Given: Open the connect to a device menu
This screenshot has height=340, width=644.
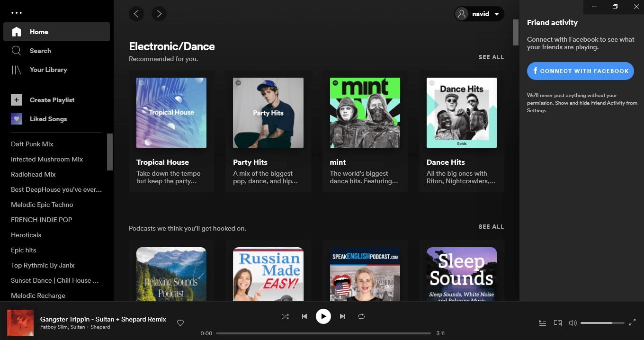Looking at the screenshot, I should pos(558,323).
